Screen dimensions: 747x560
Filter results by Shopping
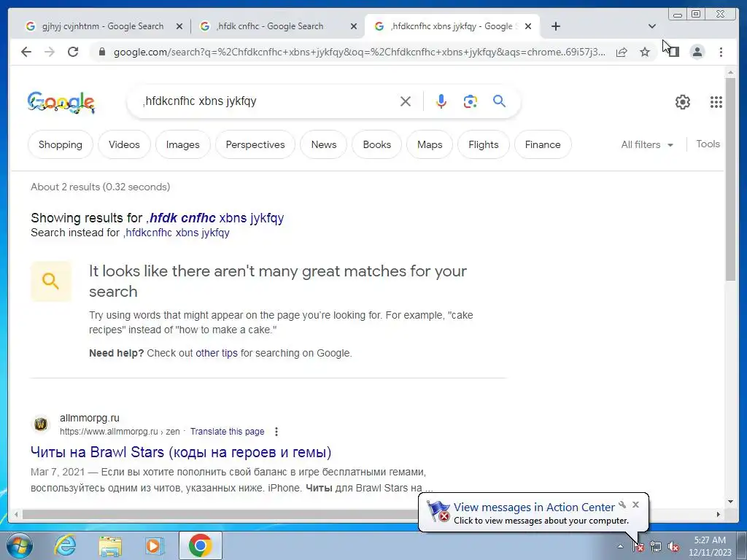[60, 144]
